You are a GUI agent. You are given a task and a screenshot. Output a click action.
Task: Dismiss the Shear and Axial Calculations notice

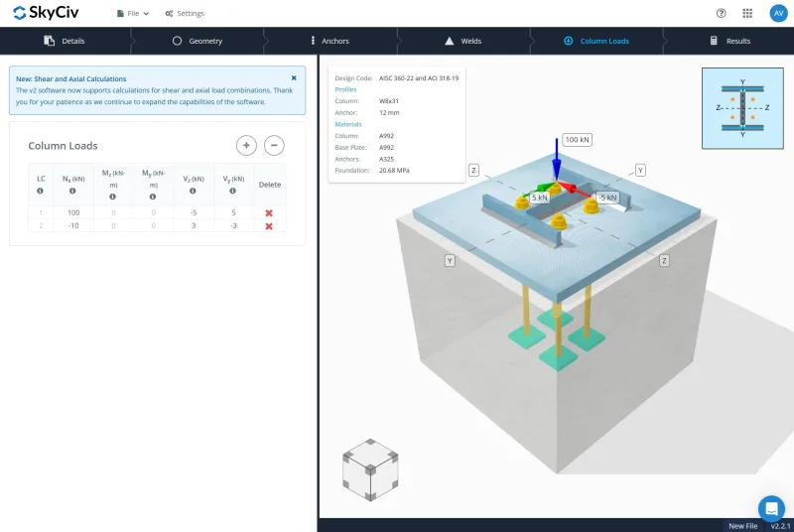point(294,77)
